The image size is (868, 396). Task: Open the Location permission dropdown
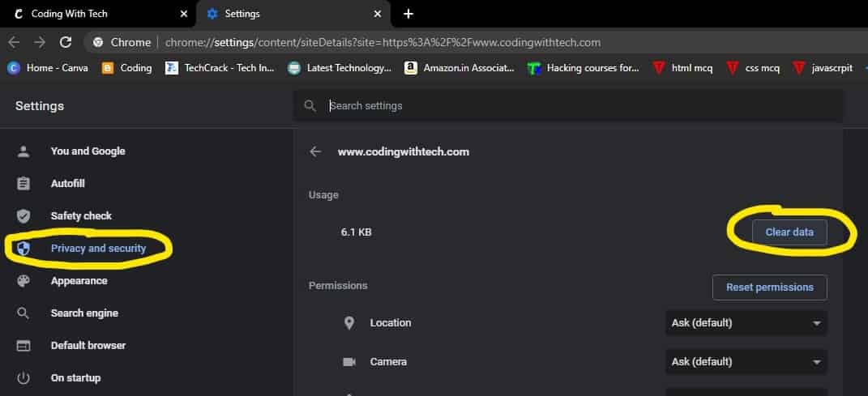point(746,323)
